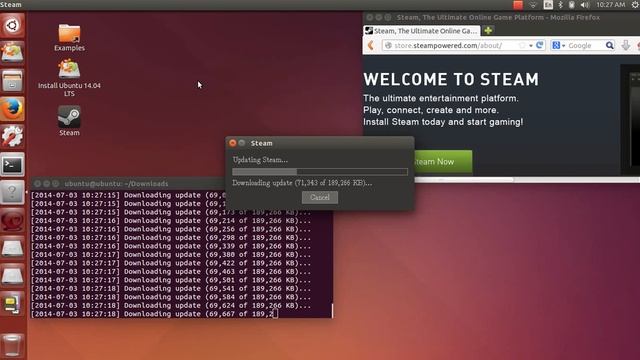Click the terminal title ubuntu@ubuntu: ~/Downloads
This screenshot has height=360, width=640.
coord(116,184)
